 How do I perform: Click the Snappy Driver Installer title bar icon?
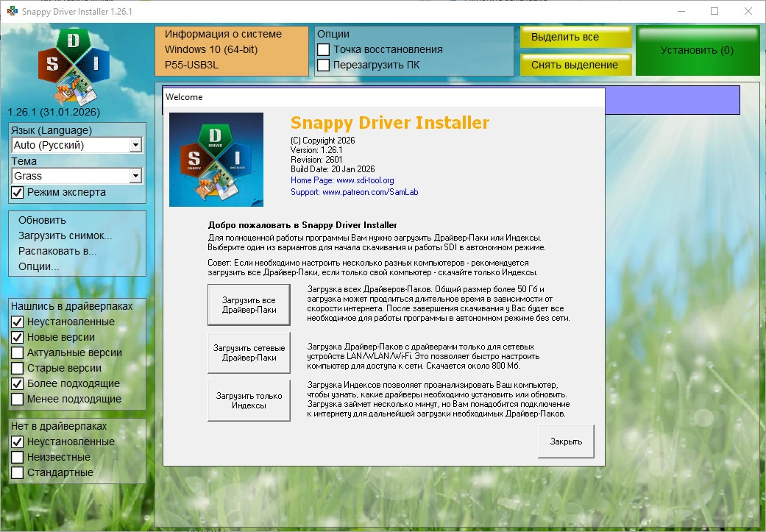point(12,11)
